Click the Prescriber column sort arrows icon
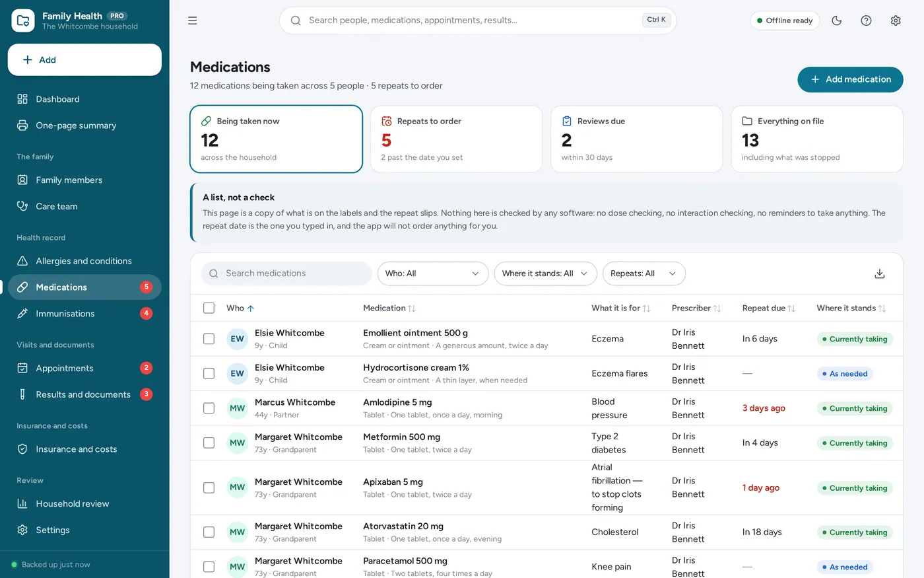This screenshot has width=924, height=578. pos(717,308)
